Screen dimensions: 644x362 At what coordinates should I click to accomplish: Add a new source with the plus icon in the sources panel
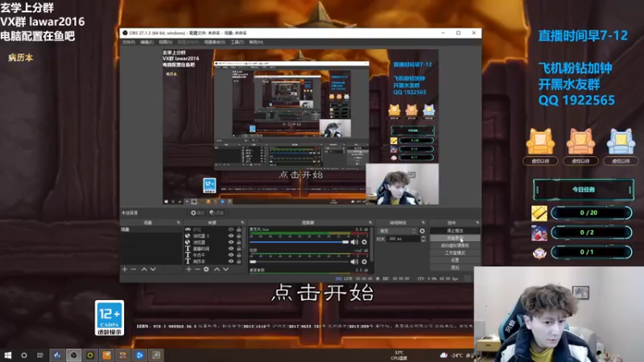(x=188, y=269)
